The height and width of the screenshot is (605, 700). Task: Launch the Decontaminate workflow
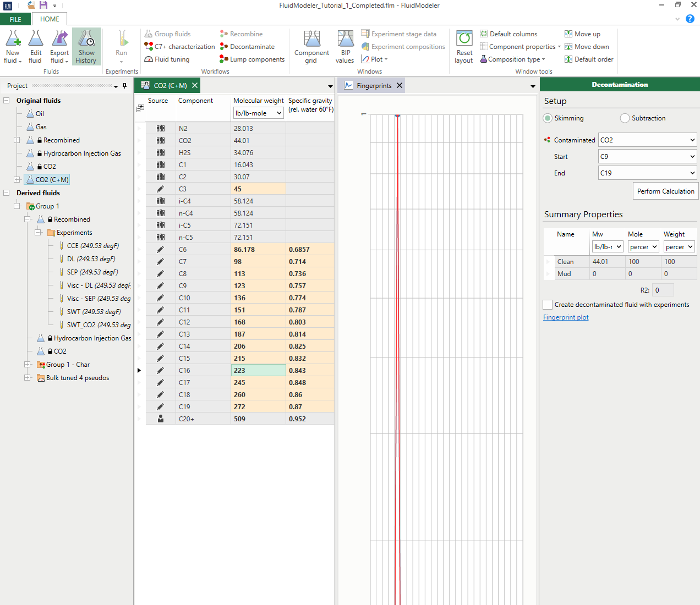247,47
